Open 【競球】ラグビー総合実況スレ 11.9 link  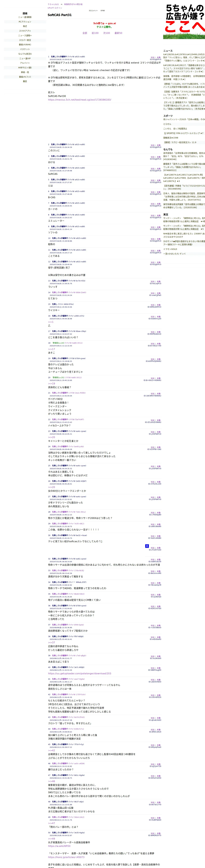click(180, 142)
